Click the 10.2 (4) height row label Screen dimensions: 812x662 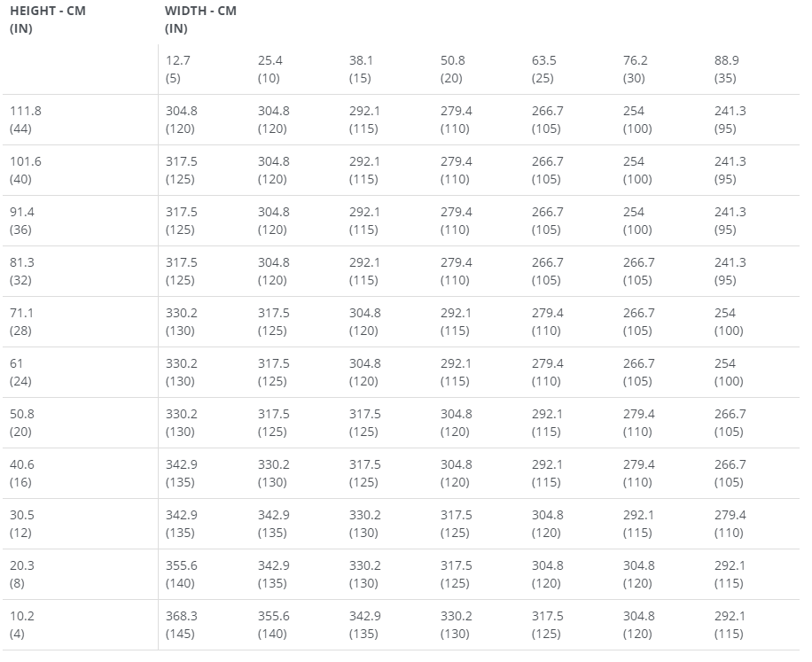(x=22, y=625)
